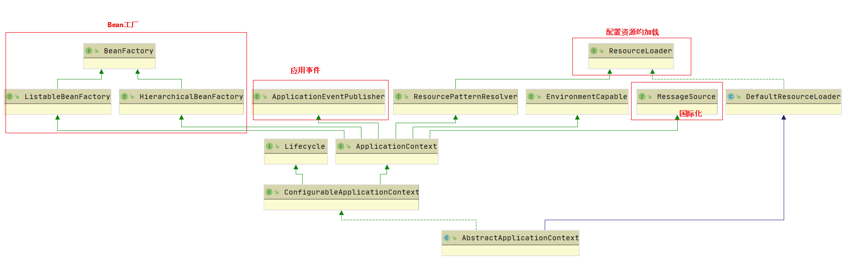Click the red "Bean工厂" annotation label

pos(122,25)
